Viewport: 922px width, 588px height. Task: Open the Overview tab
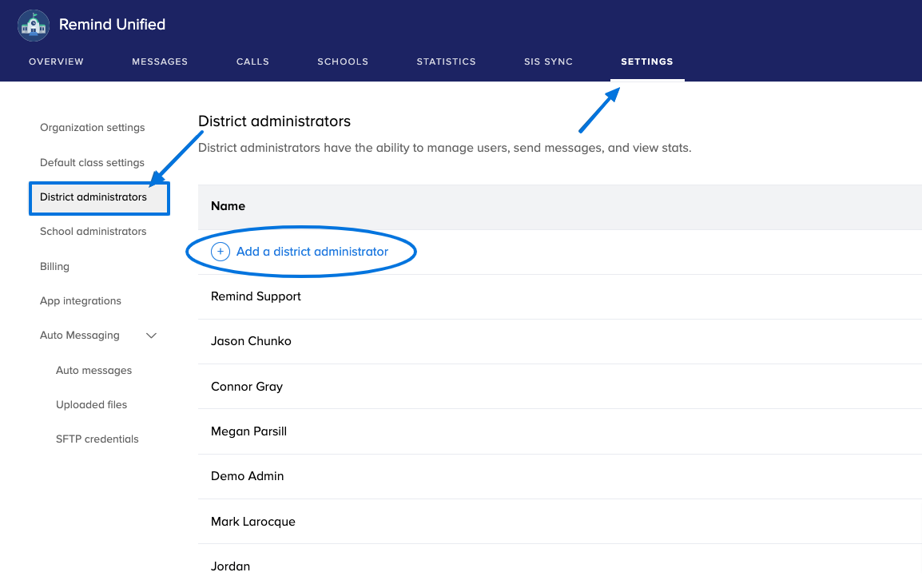56,62
